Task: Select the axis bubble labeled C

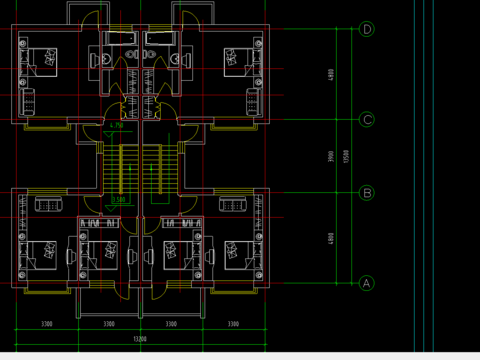Action: click(x=367, y=120)
